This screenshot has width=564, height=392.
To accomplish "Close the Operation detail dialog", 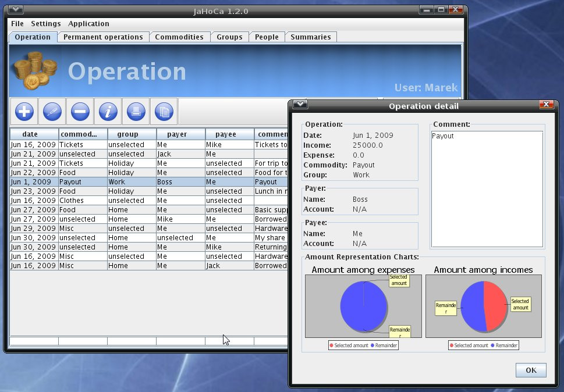I will [x=546, y=104].
